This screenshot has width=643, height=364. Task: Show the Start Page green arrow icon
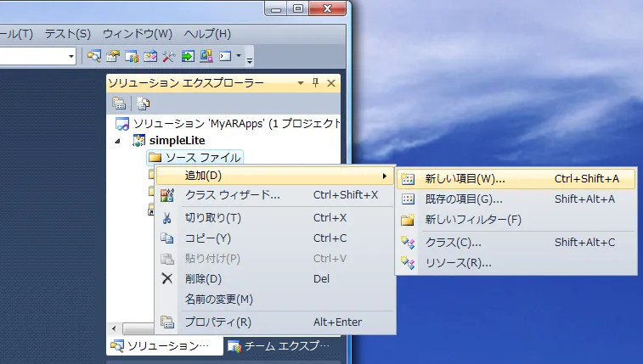tap(188, 56)
